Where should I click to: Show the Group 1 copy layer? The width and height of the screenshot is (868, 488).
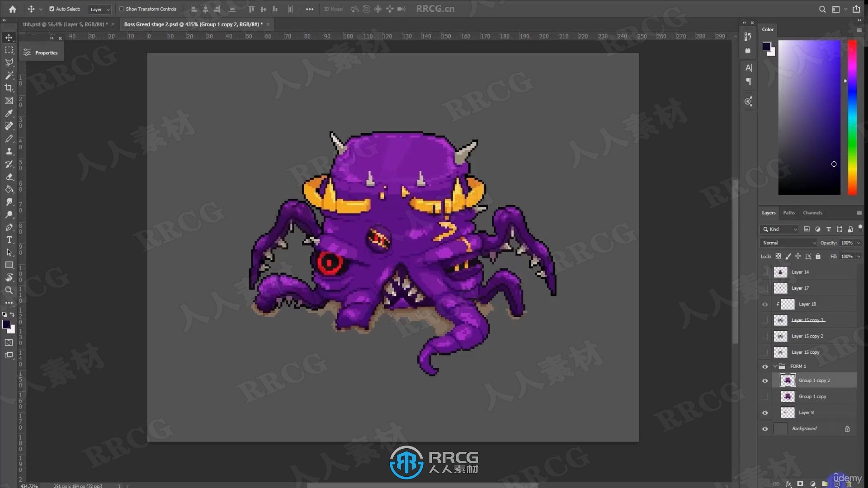tap(765, 397)
